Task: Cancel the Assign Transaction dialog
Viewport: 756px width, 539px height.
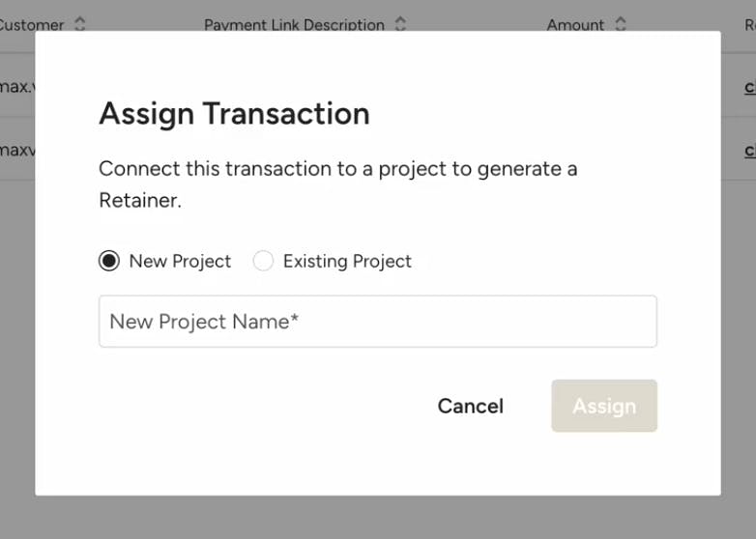Action: point(471,406)
